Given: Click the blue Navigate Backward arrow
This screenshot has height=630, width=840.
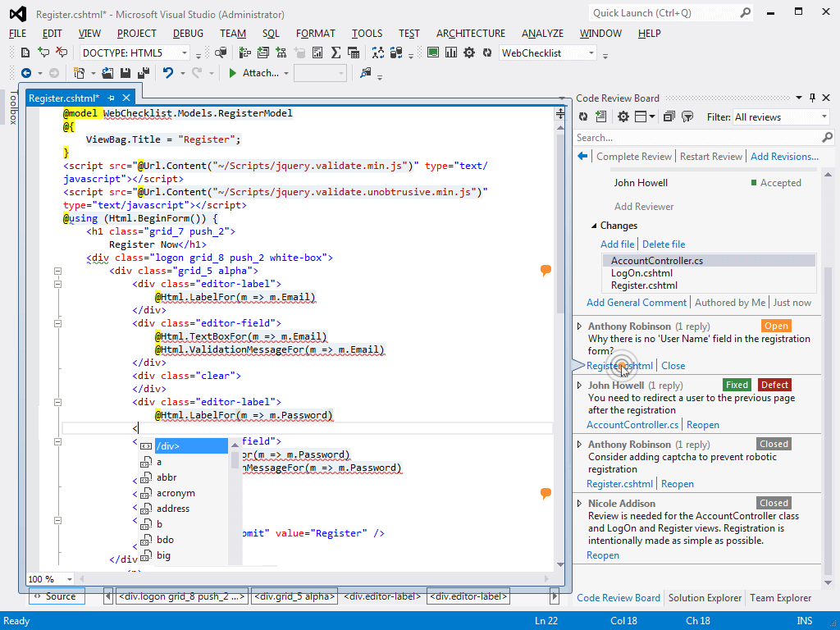Looking at the screenshot, I should (26, 73).
